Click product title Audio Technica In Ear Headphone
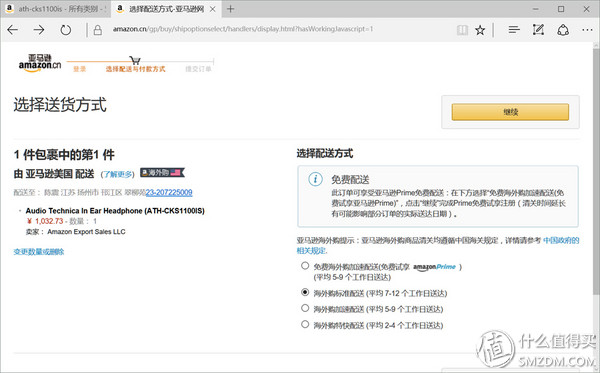This screenshot has width=600, height=373. (115, 211)
